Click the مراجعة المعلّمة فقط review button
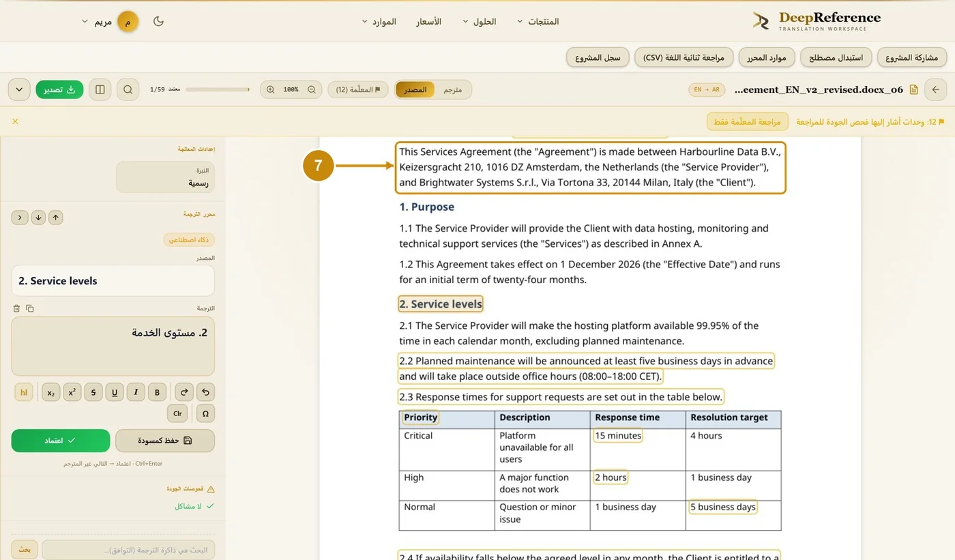The image size is (955, 560). [747, 121]
